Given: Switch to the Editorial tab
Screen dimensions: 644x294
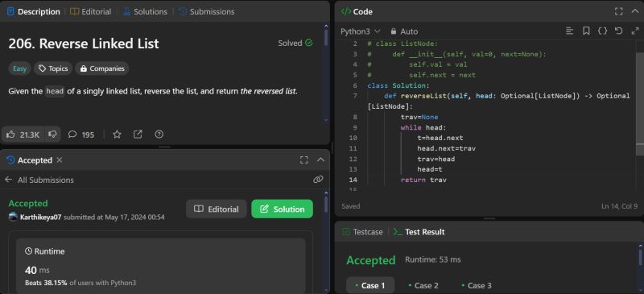Looking at the screenshot, I should pyautogui.click(x=90, y=12).
